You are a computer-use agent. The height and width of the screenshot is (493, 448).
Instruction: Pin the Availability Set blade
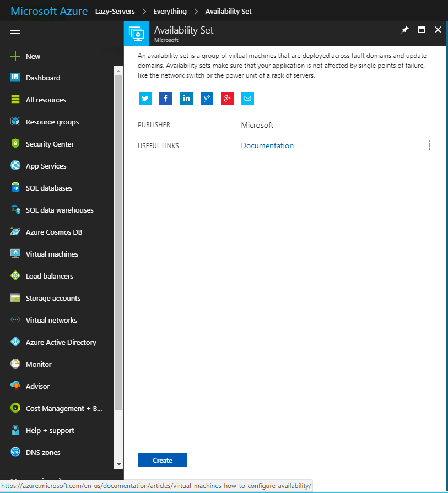pos(405,30)
